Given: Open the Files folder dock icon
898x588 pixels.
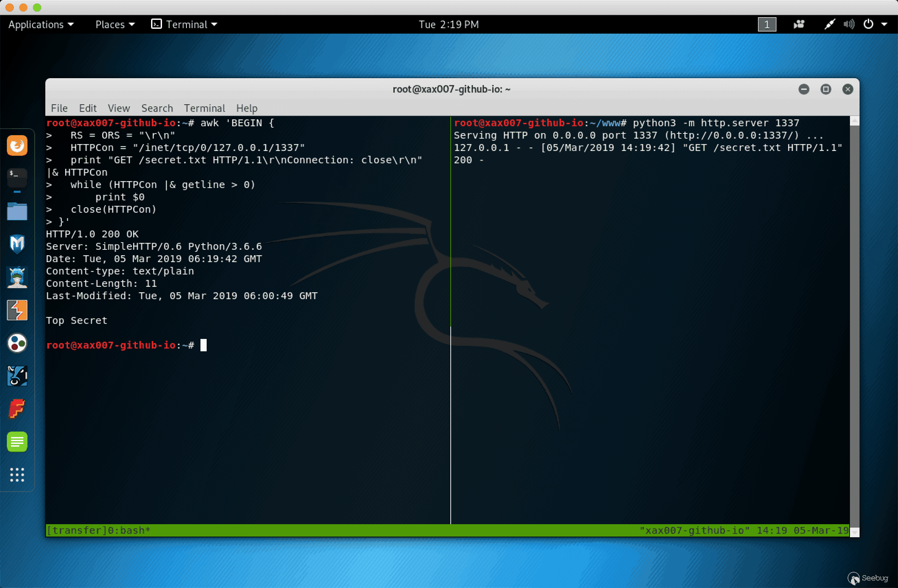Looking at the screenshot, I should coord(17,211).
